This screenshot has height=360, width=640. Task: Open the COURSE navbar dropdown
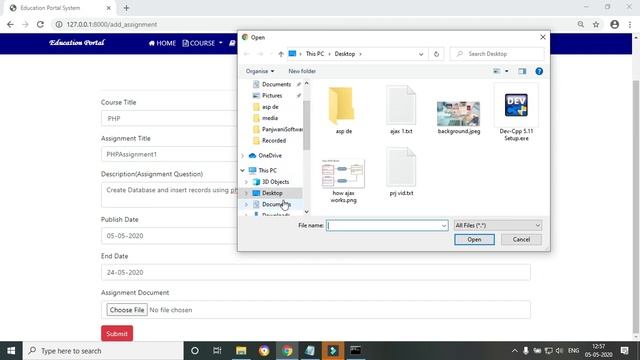click(202, 43)
